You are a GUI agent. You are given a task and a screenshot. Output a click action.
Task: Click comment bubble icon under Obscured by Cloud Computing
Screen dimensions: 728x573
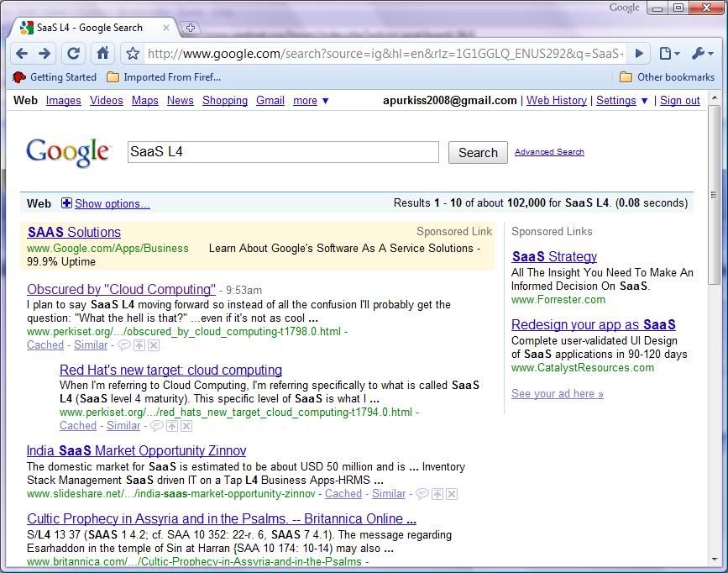coord(124,344)
